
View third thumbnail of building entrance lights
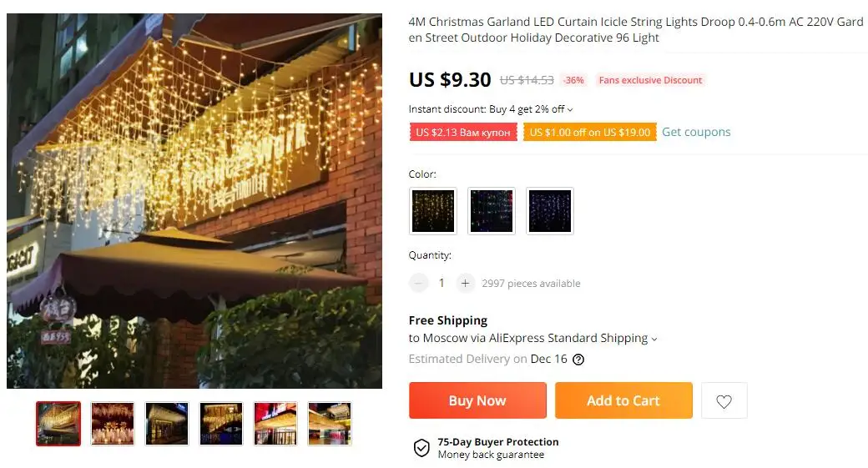[167, 424]
